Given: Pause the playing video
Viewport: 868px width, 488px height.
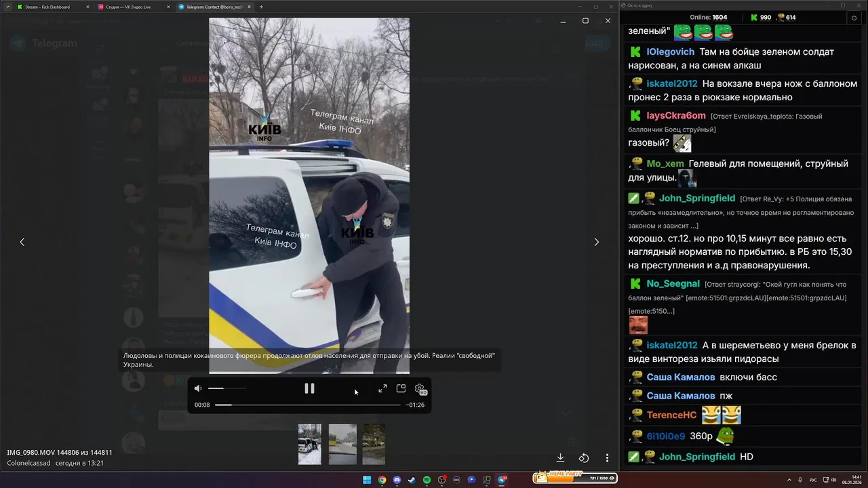Looking at the screenshot, I should pos(309,388).
